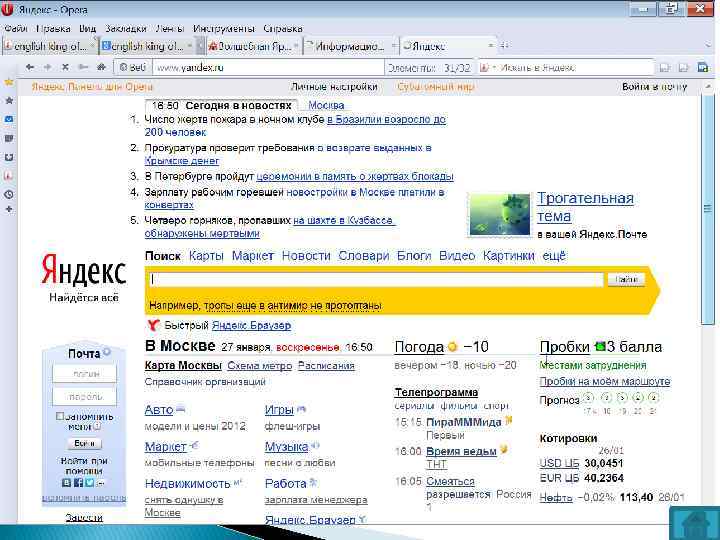Open the Схема метро link
720x540 pixels.
click(x=259, y=366)
